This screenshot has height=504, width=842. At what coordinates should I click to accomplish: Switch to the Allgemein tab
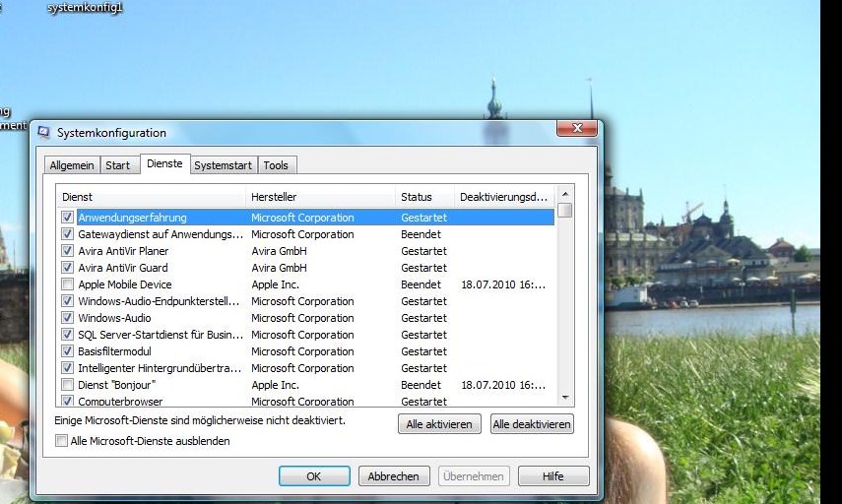72,165
